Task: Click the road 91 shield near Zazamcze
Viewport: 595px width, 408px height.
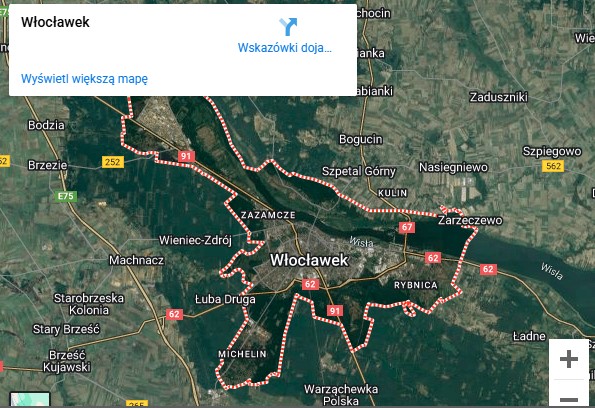Action: (186, 156)
